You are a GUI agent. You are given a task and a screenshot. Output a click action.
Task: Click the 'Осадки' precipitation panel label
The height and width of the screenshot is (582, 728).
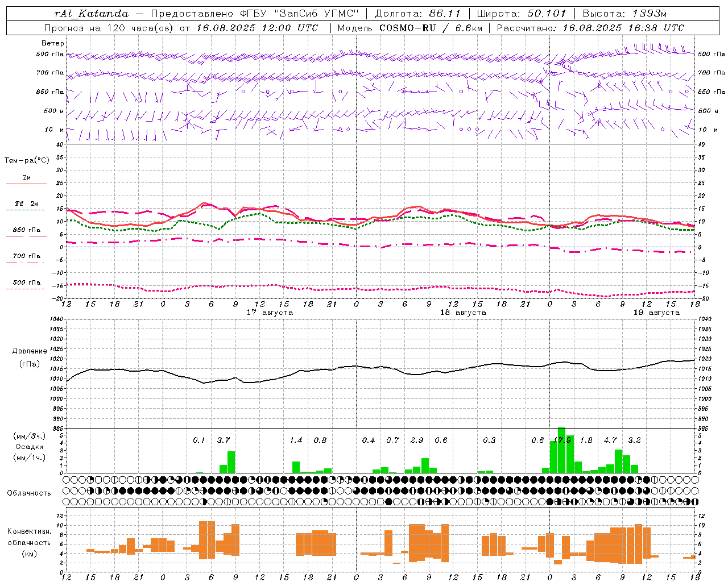point(29,447)
